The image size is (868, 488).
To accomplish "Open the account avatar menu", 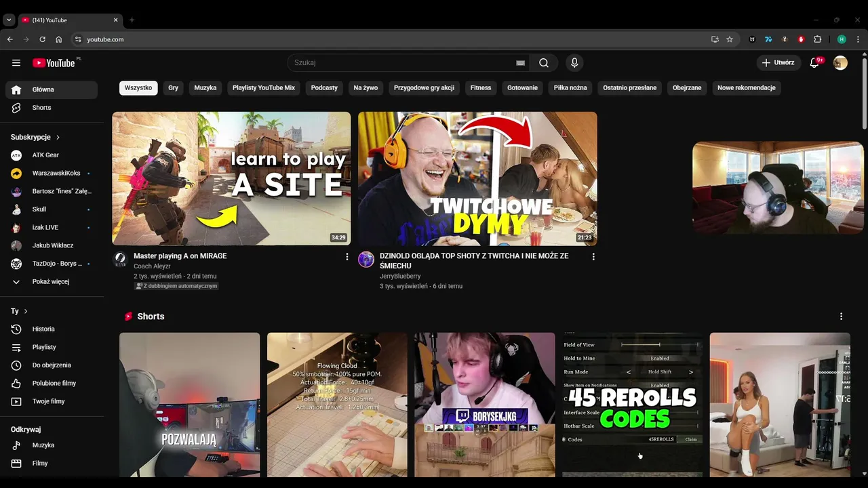I will tap(840, 63).
